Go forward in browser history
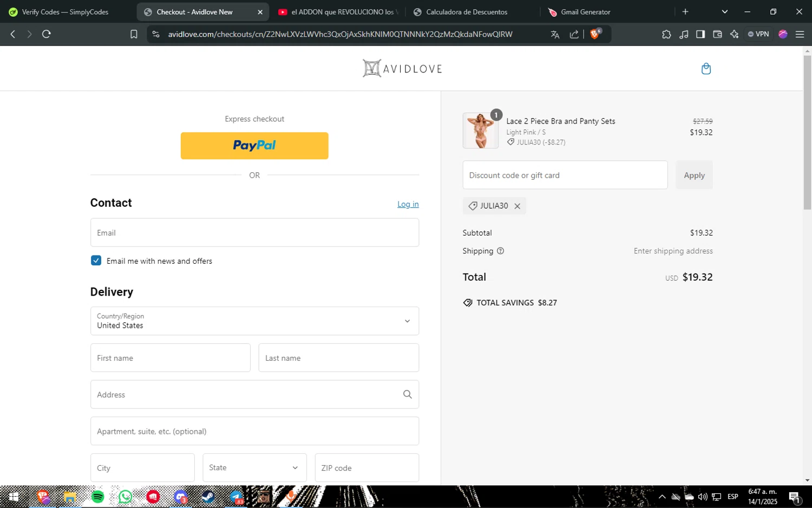This screenshot has height=508, width=812. click(x=29, y=34)
